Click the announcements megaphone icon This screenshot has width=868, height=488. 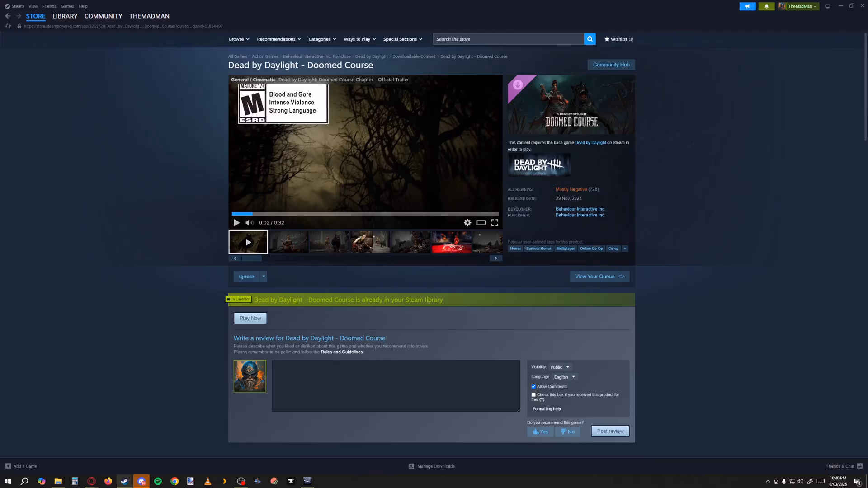click(747, 6)
